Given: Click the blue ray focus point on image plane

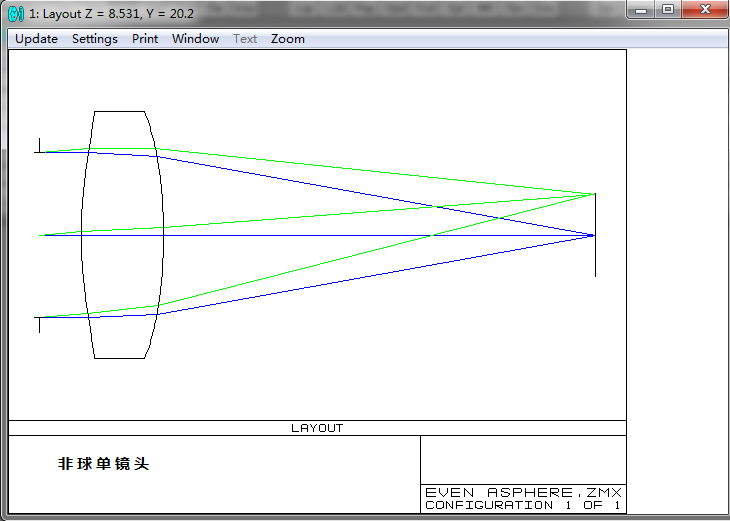Looking at the screenshot, I should [x=592, y=235].
